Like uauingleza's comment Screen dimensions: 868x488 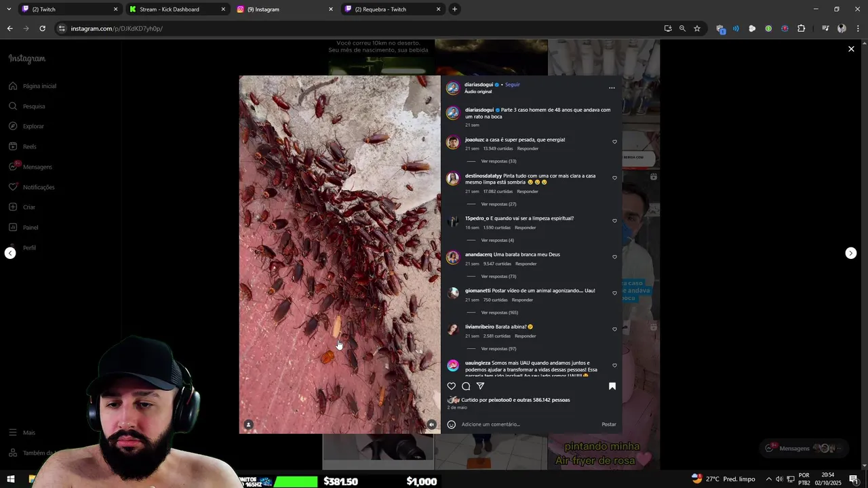615,365
